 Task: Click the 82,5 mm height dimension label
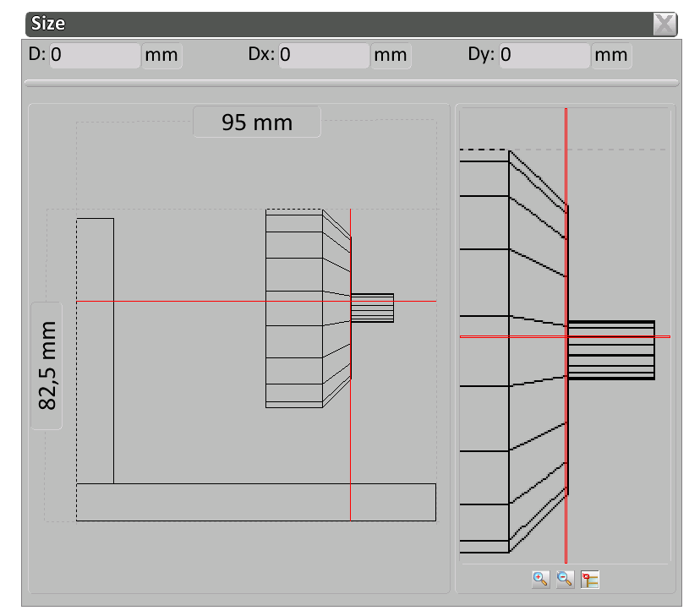click(x=47, y=365)
